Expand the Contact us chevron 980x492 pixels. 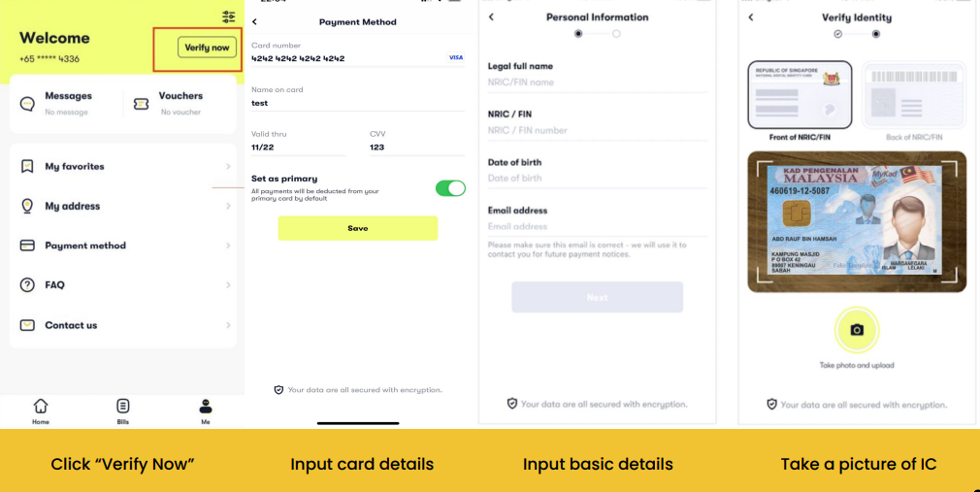click(x=228, y=325)
